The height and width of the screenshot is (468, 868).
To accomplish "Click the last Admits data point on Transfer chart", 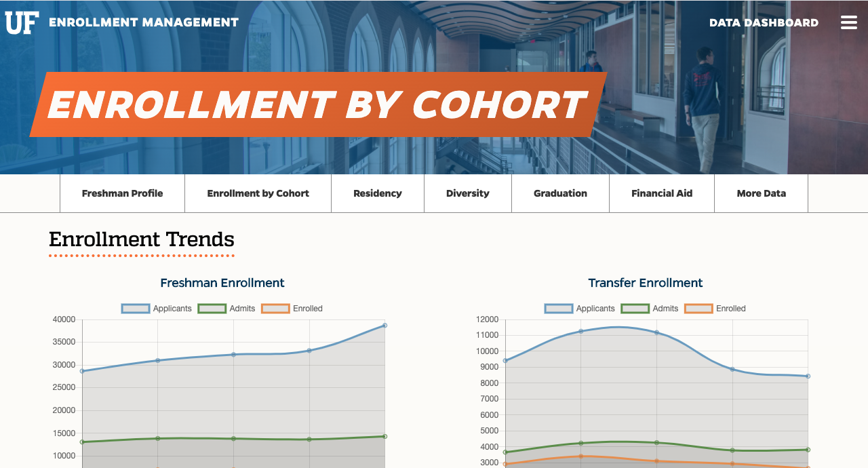I will [808, 450].
